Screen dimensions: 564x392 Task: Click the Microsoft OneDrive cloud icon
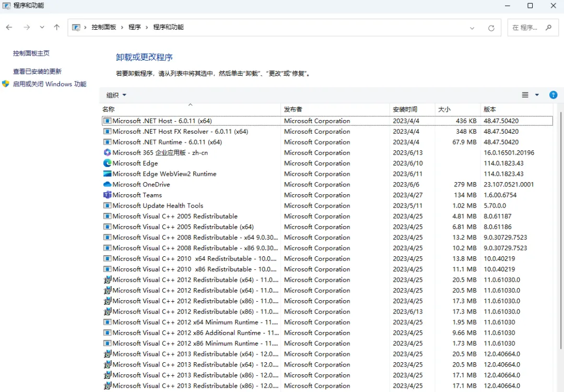(x=107, y=184)
